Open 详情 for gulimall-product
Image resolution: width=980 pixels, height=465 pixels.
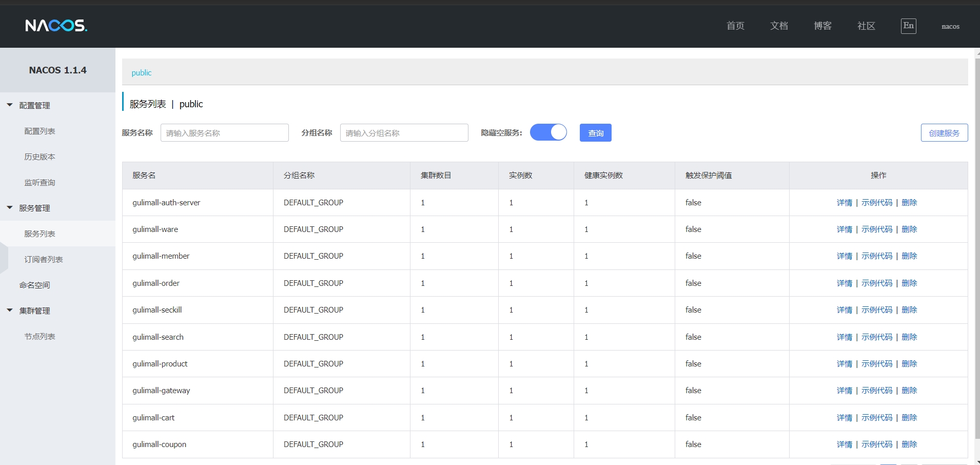[x=845, y=364]
